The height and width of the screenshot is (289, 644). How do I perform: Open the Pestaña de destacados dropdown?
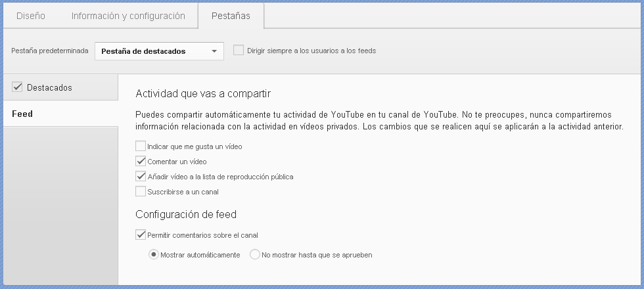coord(159,51)
